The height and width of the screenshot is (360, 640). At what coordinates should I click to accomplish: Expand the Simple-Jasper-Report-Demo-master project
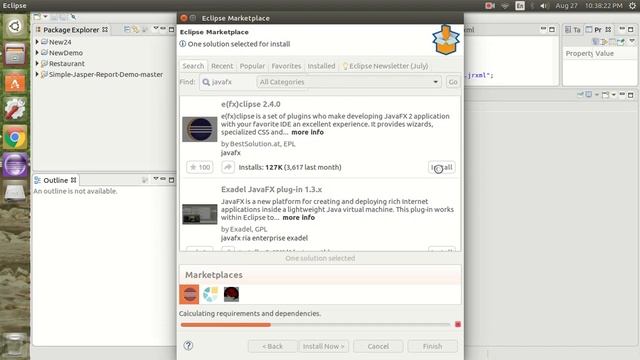37,74
